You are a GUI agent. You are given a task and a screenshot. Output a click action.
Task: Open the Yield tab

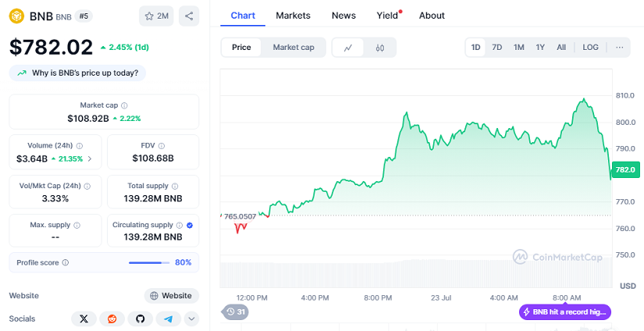[387, 16]
